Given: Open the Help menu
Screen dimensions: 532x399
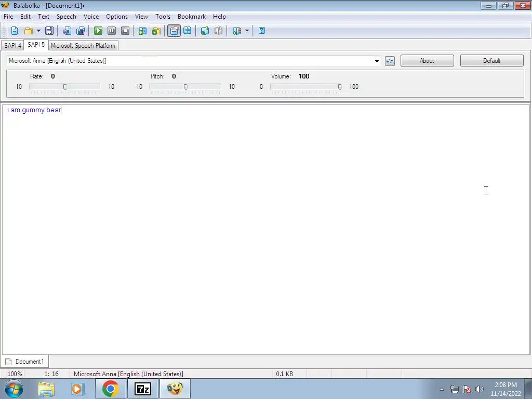Looking at the screenshot, I should pyautogui.click(x=219, y=17).
